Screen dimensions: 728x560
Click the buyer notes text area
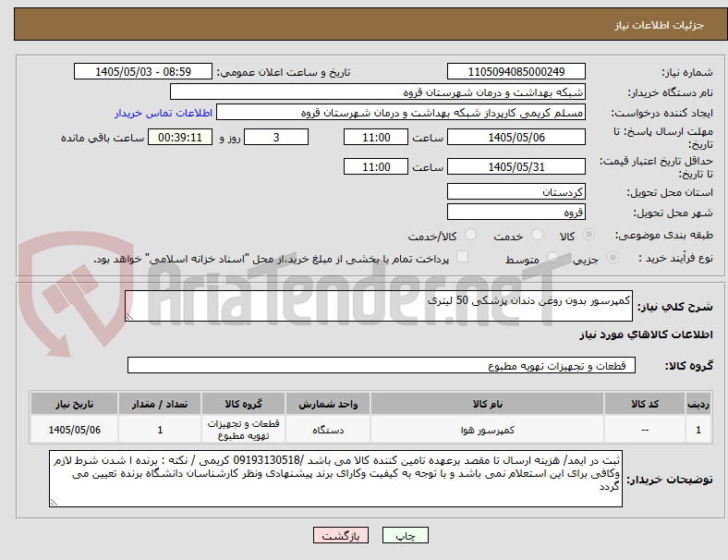tap(335, 479)
